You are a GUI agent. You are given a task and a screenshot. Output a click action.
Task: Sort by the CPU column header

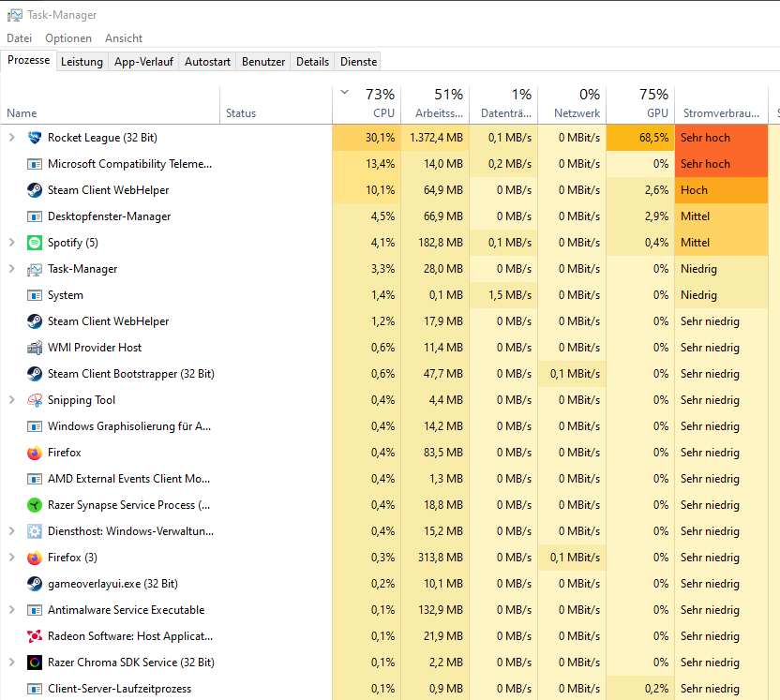pyautogui.click(x=367, y=104)
